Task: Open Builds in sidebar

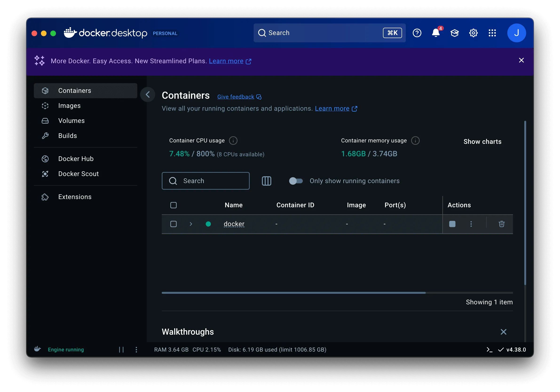Action: pyautogui.click(x=85, y=136)
